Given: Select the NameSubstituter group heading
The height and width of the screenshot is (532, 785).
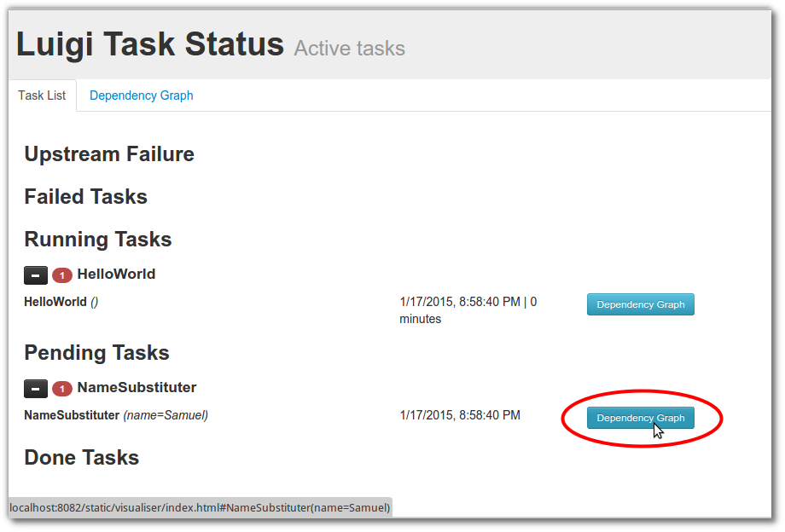Looking at the screenshot, I should [x=137, y=388].
